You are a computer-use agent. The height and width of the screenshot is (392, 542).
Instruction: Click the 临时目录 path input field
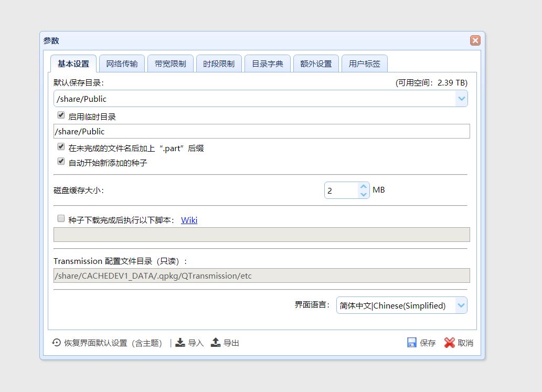pyautogui.click(x=210, y=131)
